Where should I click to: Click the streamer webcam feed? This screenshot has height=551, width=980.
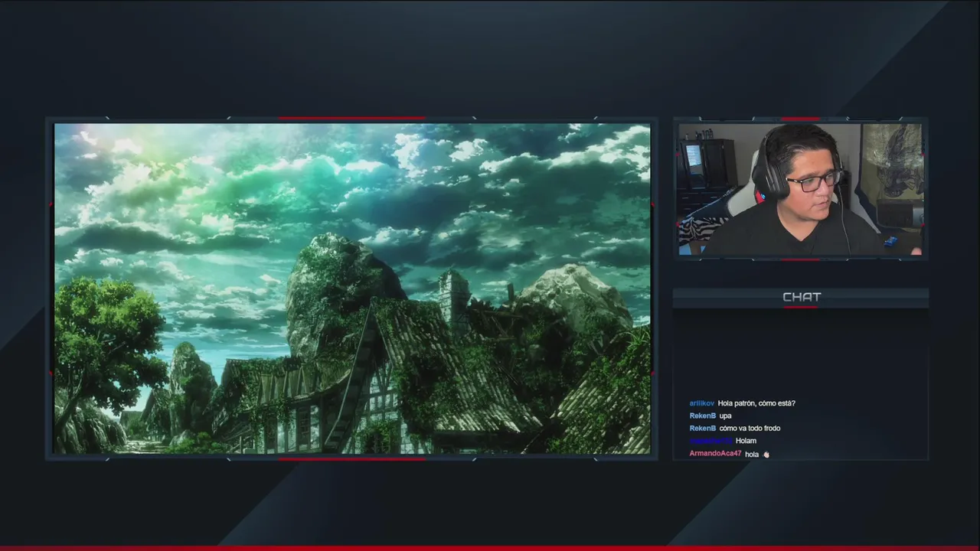point(800,189)
